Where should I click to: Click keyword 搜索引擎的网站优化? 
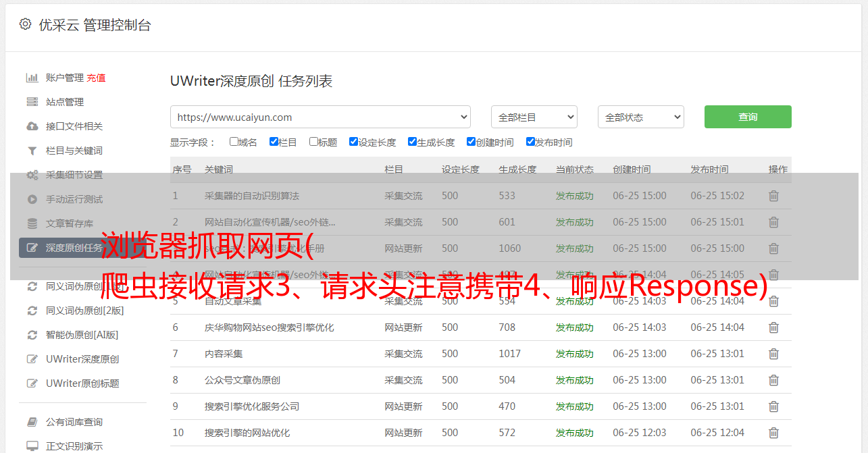tap(247, 433)
